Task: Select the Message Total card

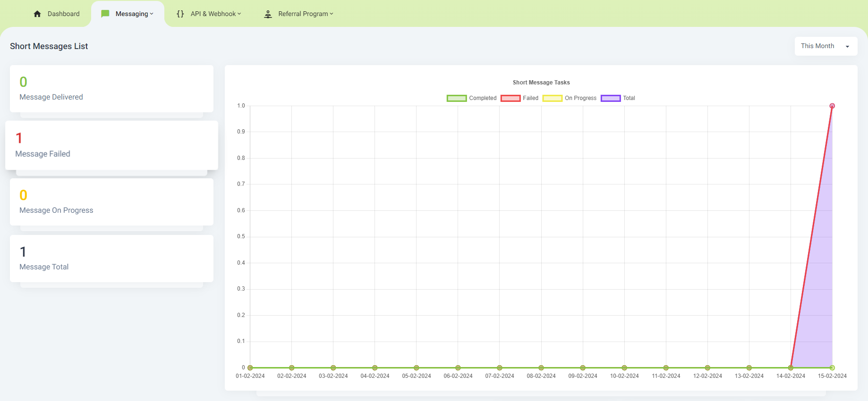Action: (111, 259)
